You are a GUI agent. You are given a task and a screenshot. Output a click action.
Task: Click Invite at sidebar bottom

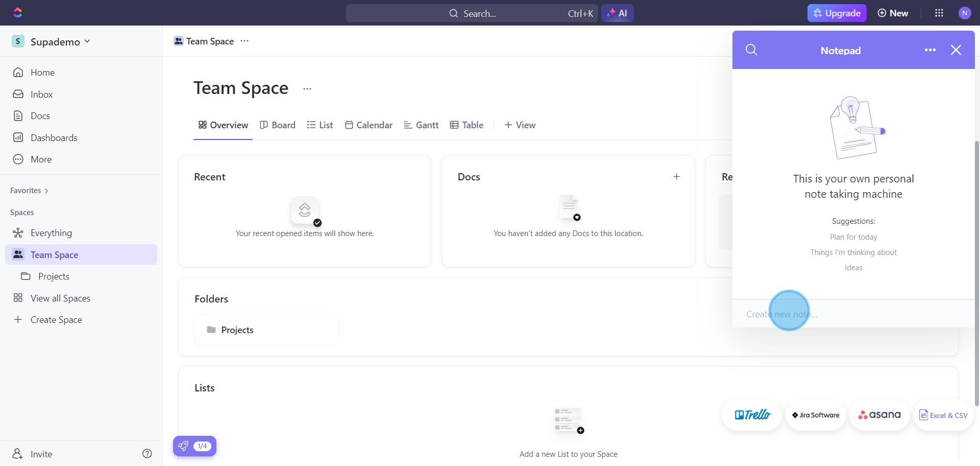point(33,454)
